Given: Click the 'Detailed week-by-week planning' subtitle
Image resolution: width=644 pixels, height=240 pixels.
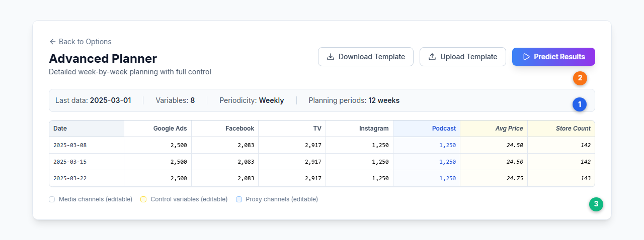Looking at the screenshot, I should click(x=130, y=72).
